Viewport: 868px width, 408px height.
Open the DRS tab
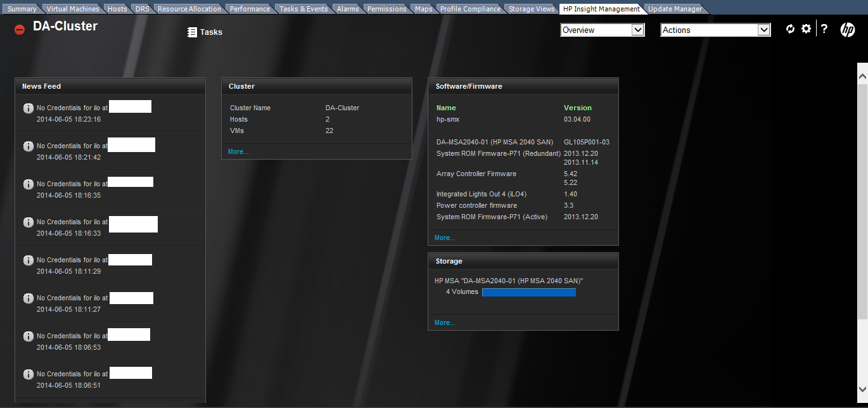(x=143, y=9)
